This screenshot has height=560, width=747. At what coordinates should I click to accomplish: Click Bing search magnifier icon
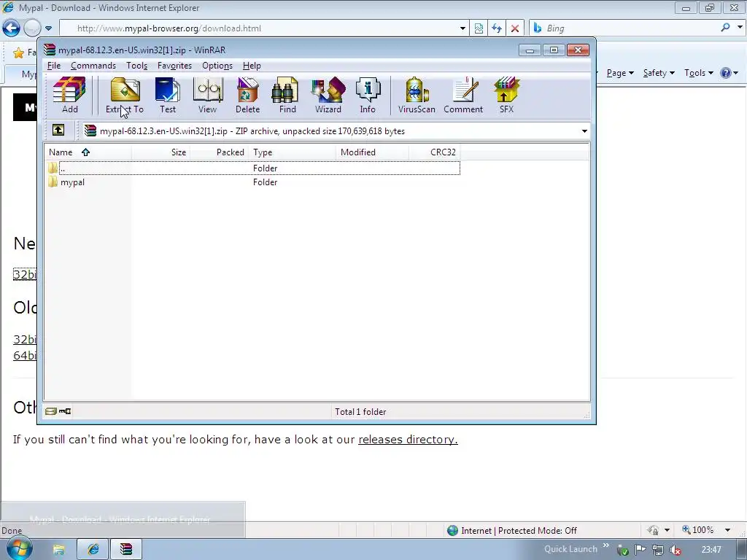coord(725,28)
